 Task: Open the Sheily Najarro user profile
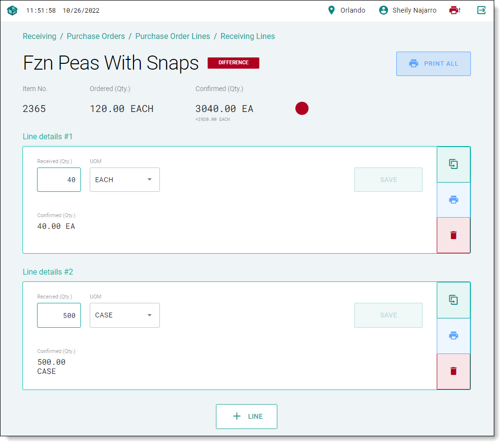407,10
